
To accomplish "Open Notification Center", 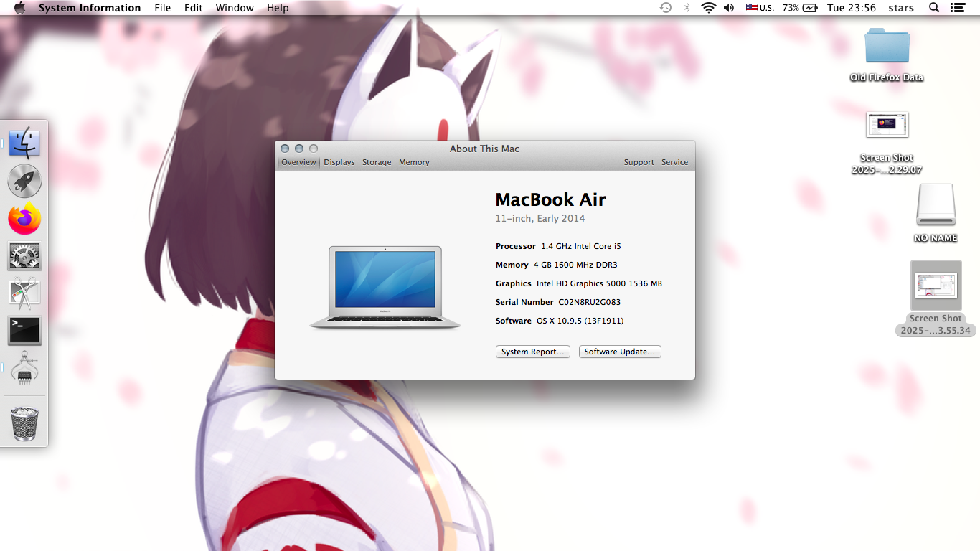I will pyautogui.click(x=958, y=8).
